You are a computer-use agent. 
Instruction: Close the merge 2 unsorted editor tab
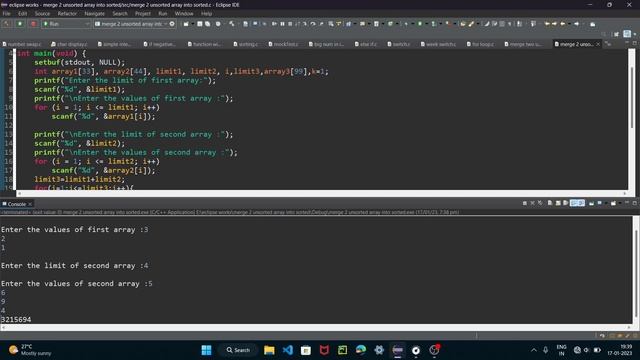point(598,44)
